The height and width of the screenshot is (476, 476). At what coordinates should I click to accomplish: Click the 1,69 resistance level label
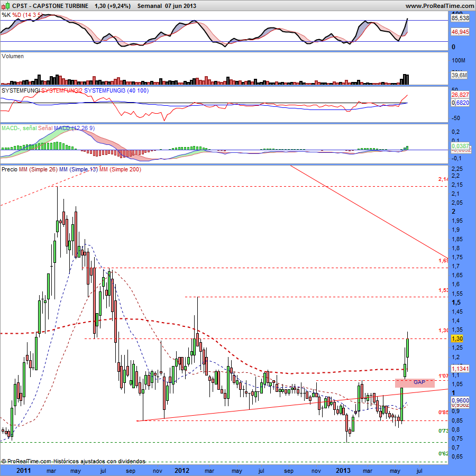coord(443,261)
